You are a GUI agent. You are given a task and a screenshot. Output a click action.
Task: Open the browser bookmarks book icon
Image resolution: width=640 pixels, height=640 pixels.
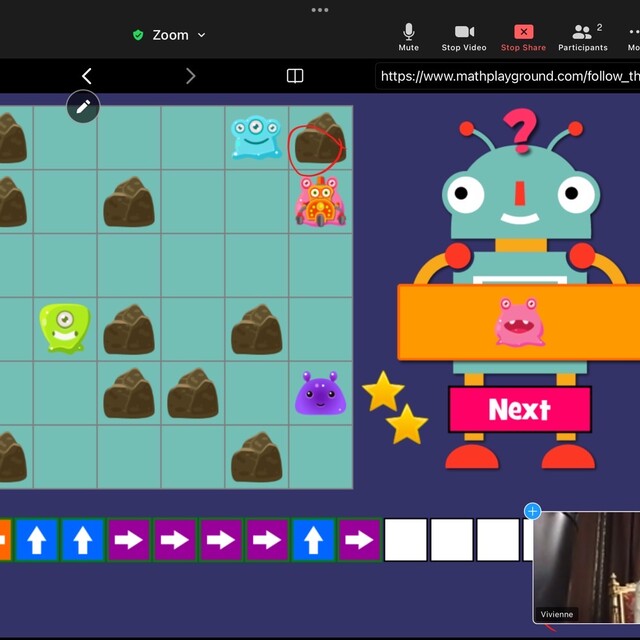point(295,76)
